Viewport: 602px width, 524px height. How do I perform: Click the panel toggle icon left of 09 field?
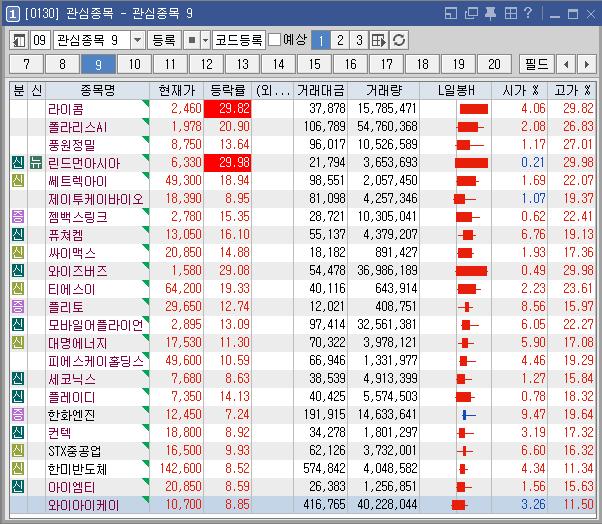[x=19, y=40]
